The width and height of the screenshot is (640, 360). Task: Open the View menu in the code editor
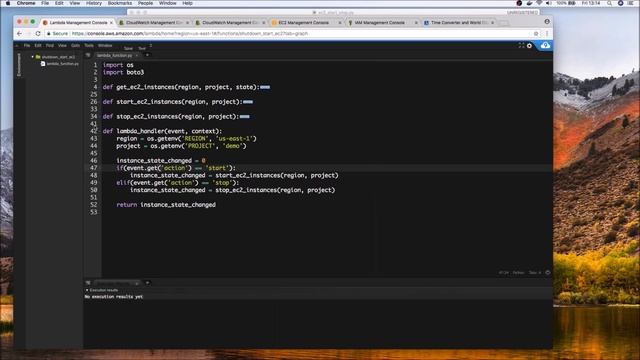coord(62,46)
